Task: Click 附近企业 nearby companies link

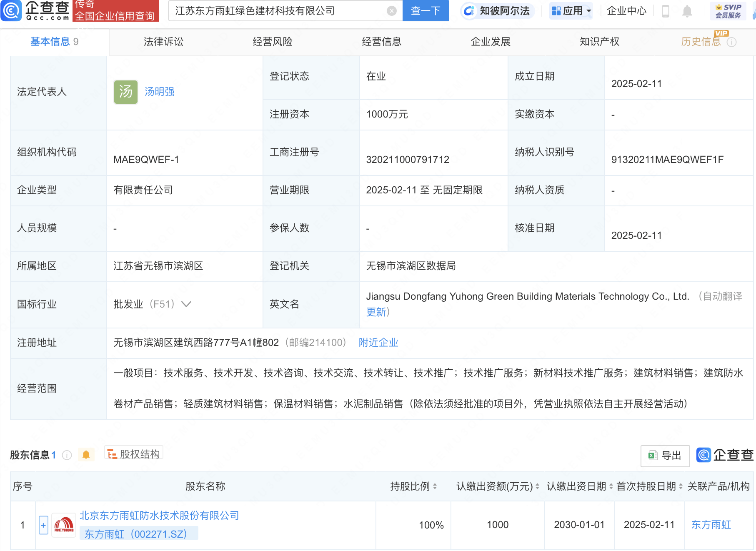Action: (378, 343)
